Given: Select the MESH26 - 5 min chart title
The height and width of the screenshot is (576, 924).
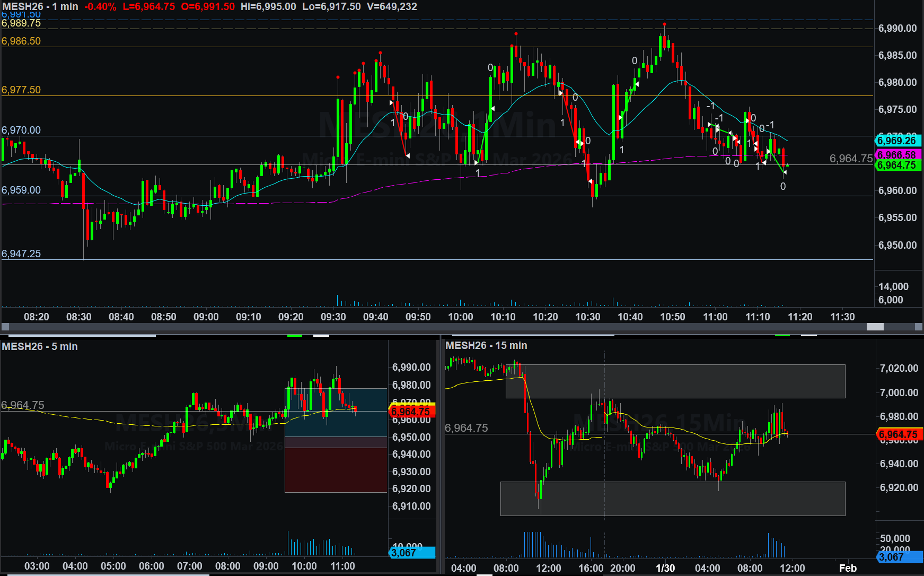Looking at the screenshot, I should (40, 346).
